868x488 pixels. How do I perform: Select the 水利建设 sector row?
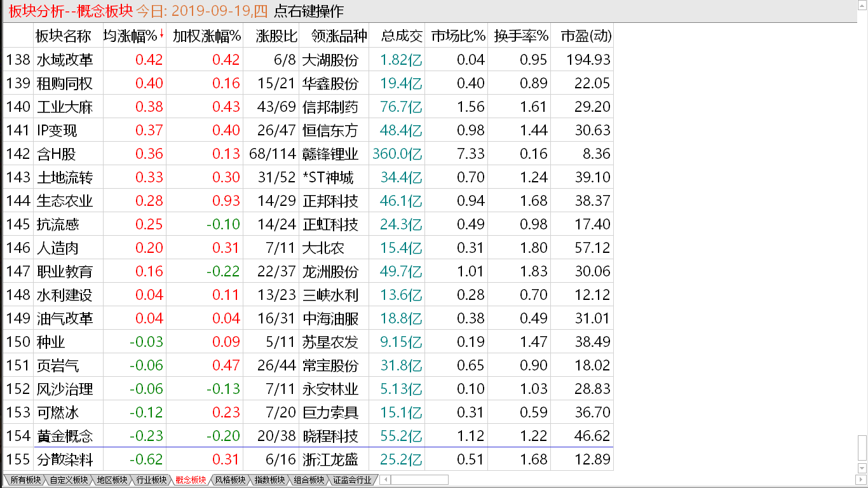click(308, 295)
